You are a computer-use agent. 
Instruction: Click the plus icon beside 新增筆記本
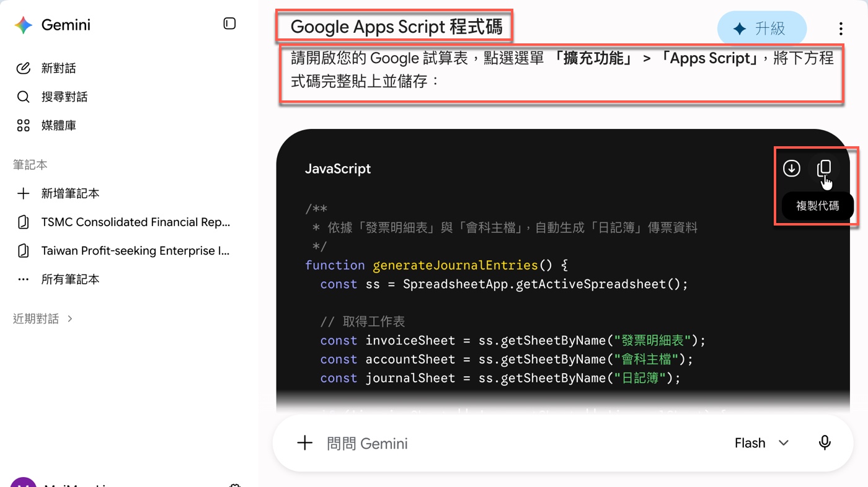[23, 193]
